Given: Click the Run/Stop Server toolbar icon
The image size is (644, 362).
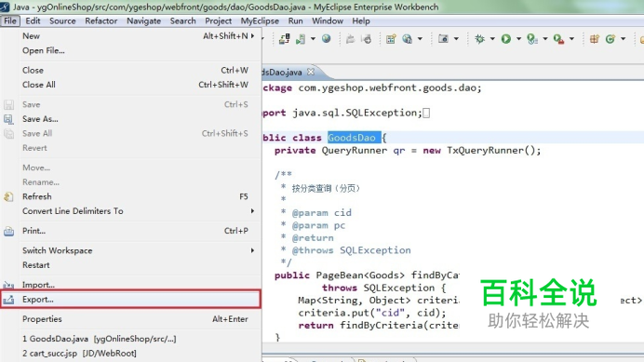Looking at the screenshot, I should (301, 39).
